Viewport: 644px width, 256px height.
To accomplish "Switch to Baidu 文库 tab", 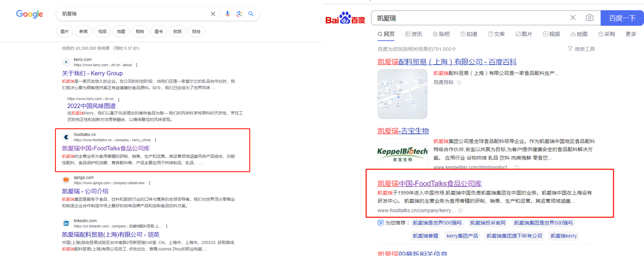I will coord(496,34).
